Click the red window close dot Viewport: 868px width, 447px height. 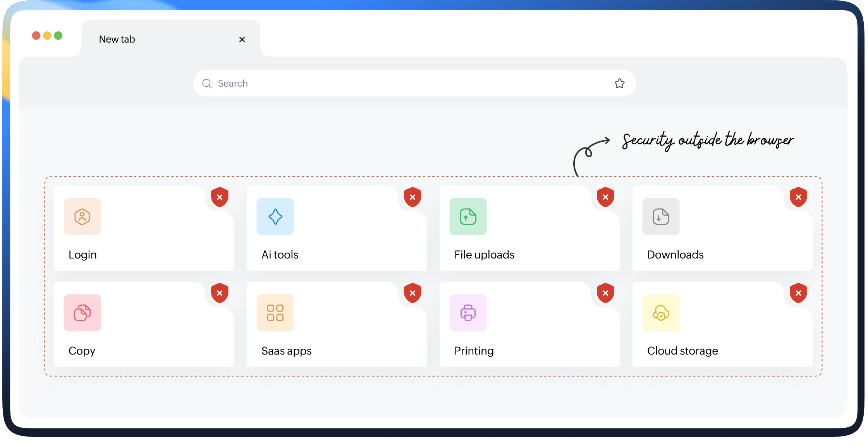(36, 36)
